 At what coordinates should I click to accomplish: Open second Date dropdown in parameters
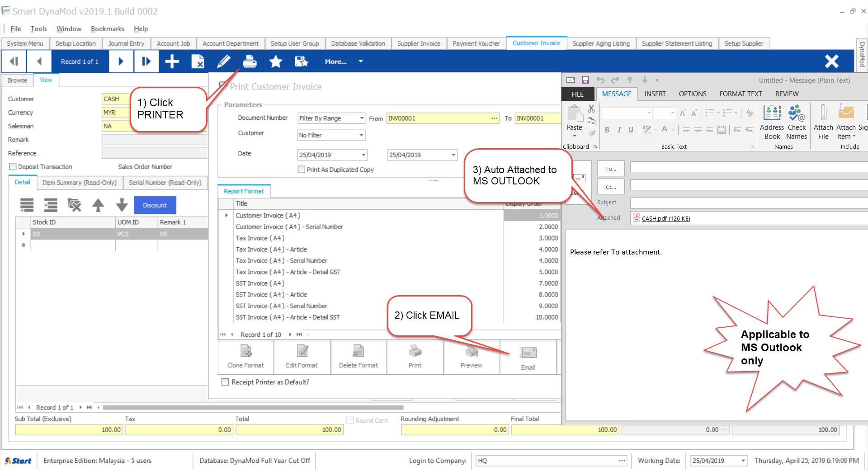(x=453, y=155)
